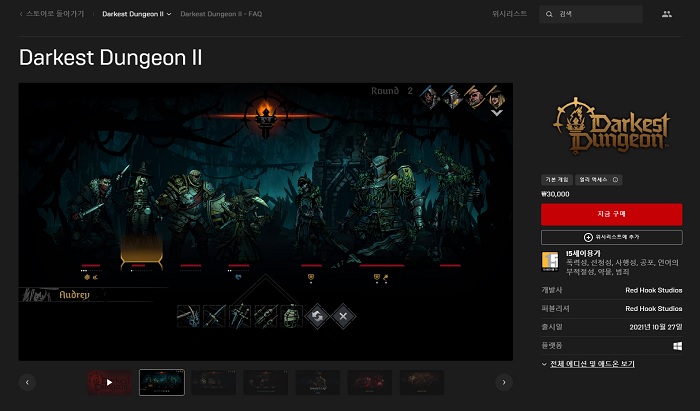Show the next carousel screenshots
This screenshot has width=700, height=411.
click(x=505, y=382)
